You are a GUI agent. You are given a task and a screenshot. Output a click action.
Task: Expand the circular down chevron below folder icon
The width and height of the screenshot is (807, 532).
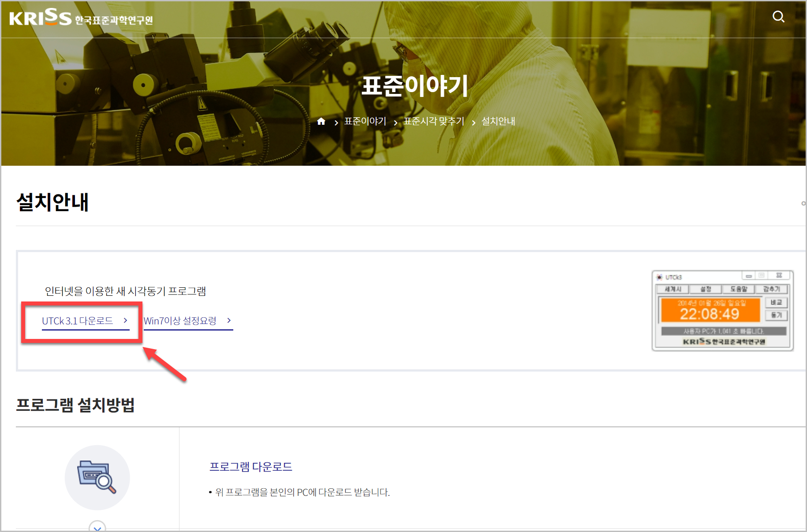(x=97, y=526)
